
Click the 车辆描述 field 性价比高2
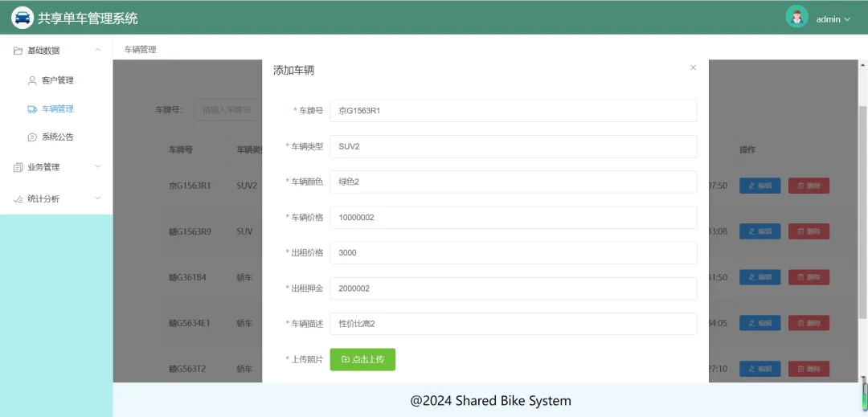pyautogui.click(x=513, y=324)
